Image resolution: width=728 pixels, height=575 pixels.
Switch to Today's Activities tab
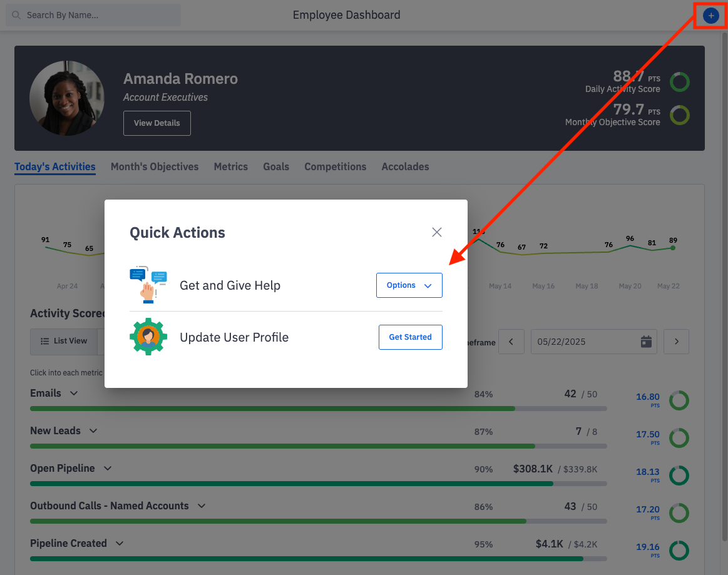55,166
